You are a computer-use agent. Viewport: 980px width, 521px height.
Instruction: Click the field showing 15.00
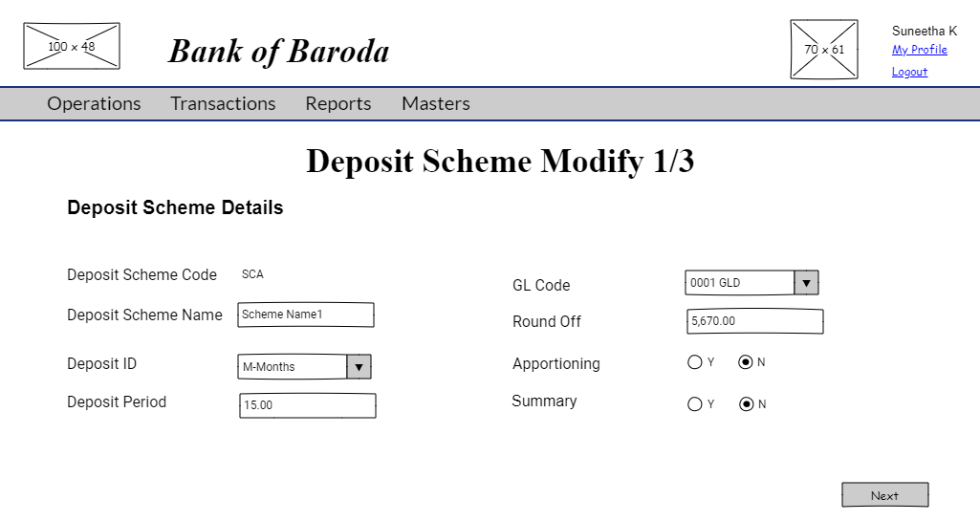coord(307,405)
